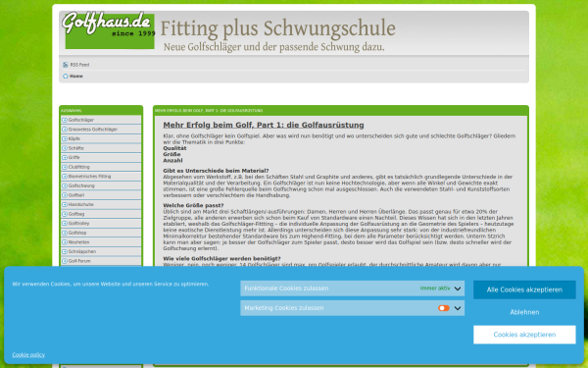This screenshot has width=588, height=368.
Task: Select Golfbag in the sidebar
Action: pyautogui.click(x=101, y=214)
